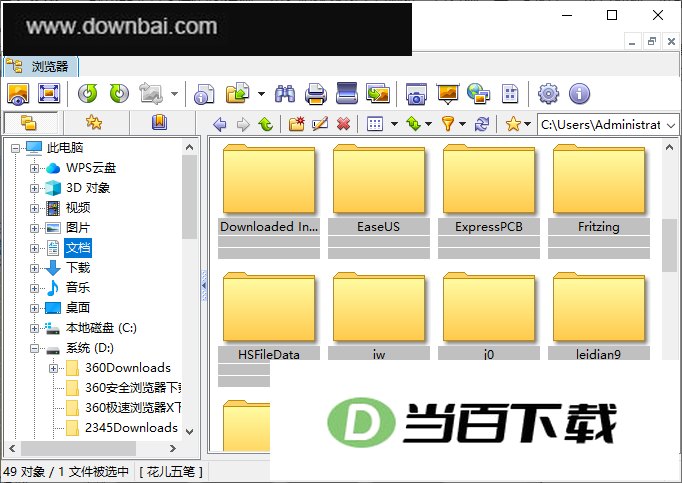Switch to the 浏览器 tab
The height and width of the screenshot is (483, 682).
(x=41, y=66)
